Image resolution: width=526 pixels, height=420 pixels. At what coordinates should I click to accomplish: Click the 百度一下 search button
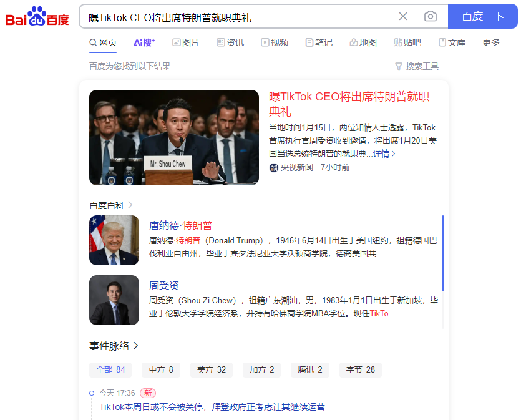click(x=483, y=16)
